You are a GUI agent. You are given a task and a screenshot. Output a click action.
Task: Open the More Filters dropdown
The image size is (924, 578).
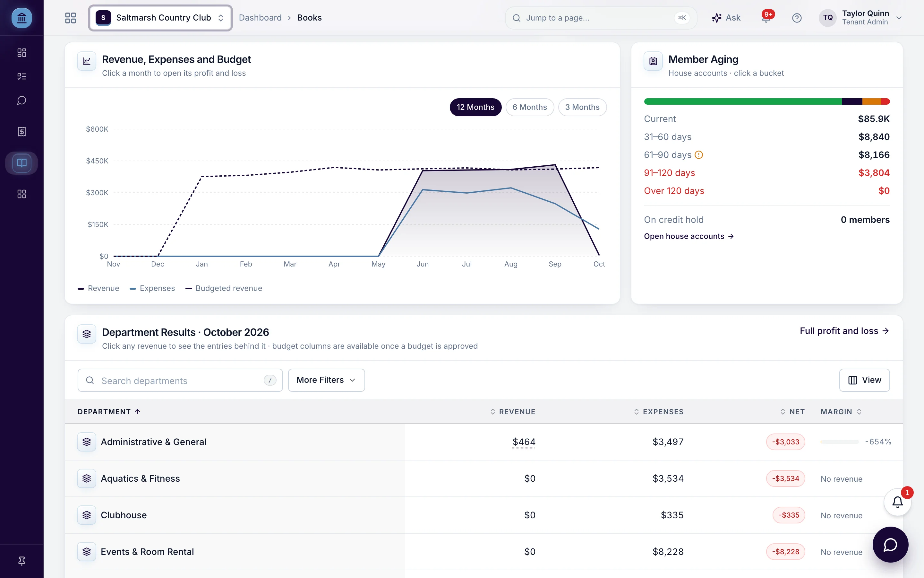[x=327, y=380]
